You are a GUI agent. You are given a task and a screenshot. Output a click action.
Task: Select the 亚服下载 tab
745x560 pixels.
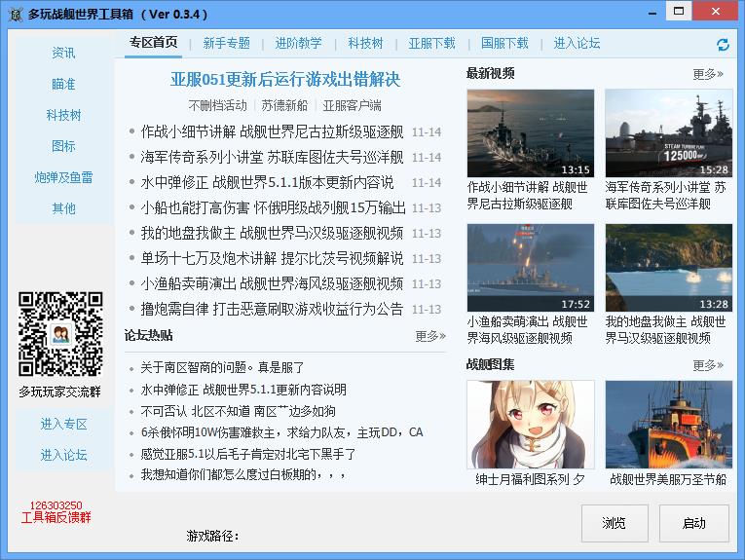[431, 44]
